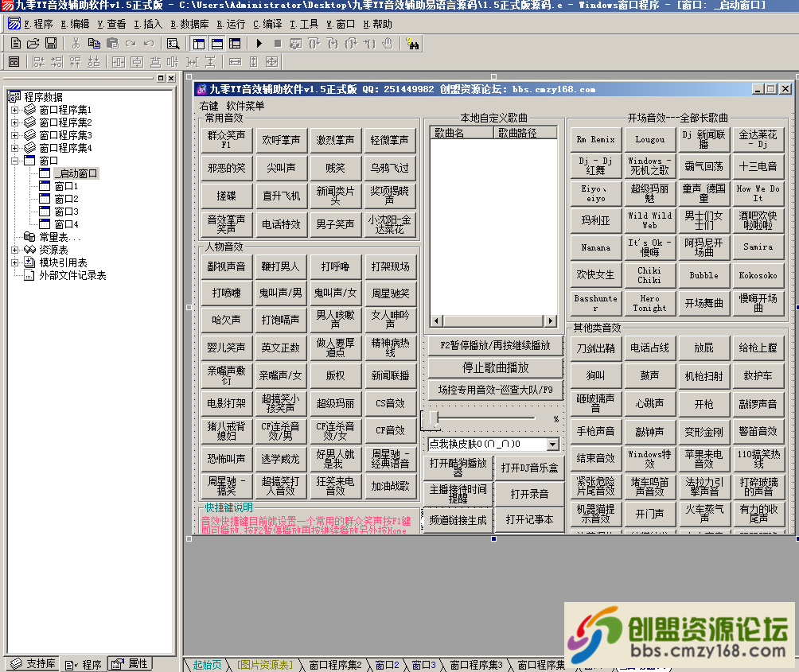799x672 pixels.
Task: Click the 频道链接生成 button
Action: (458, 520)
